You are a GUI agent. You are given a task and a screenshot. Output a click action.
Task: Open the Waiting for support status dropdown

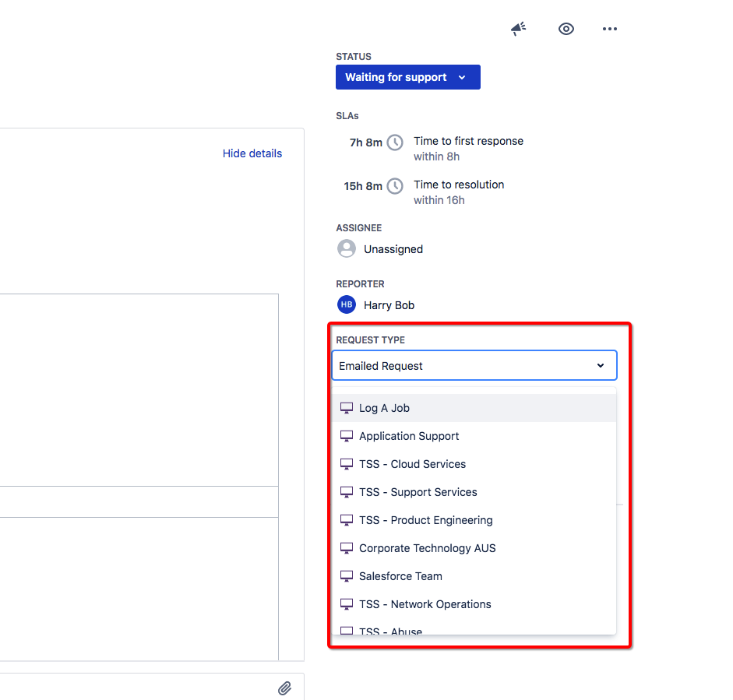407,77
